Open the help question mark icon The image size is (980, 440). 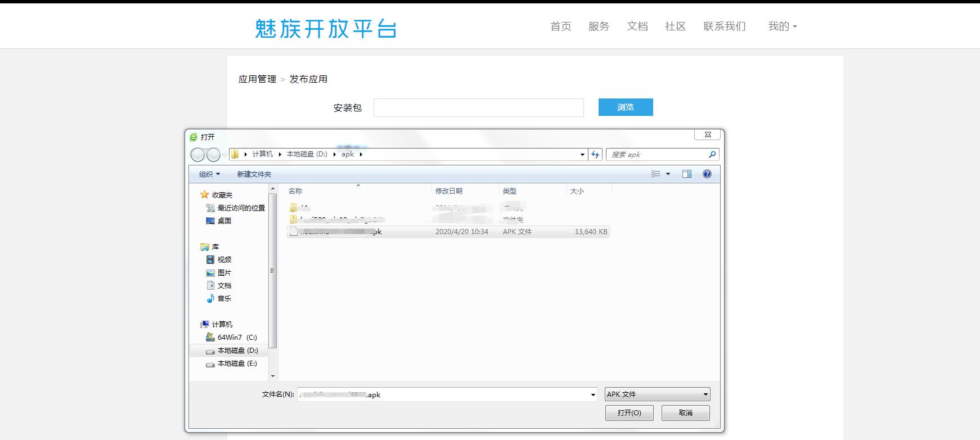707,174
